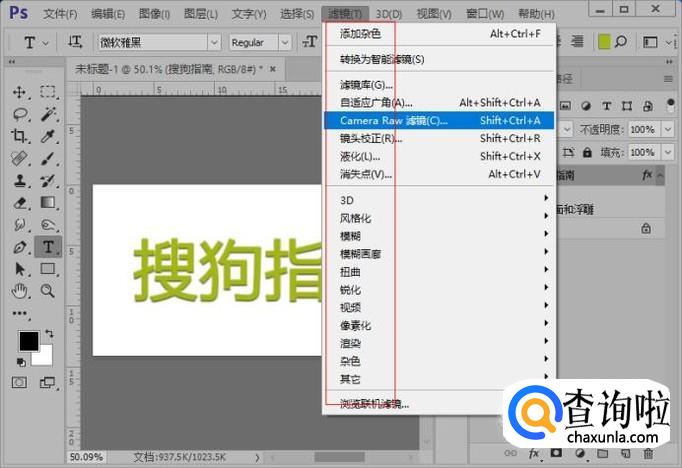Image resolution: width=682 pixels, height=468 pixels.
Task: Open the workspace layout switcher
Action: point(650,42)
